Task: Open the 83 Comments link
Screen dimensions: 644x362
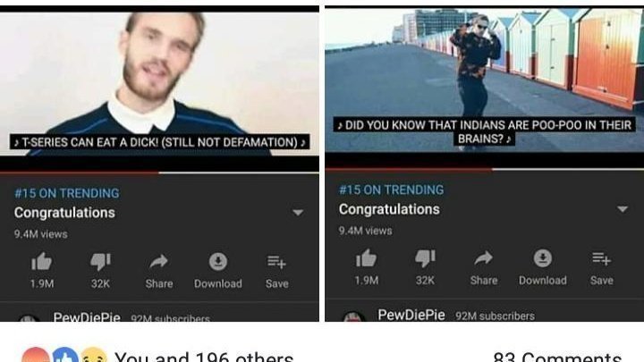Action: point(557,357)
